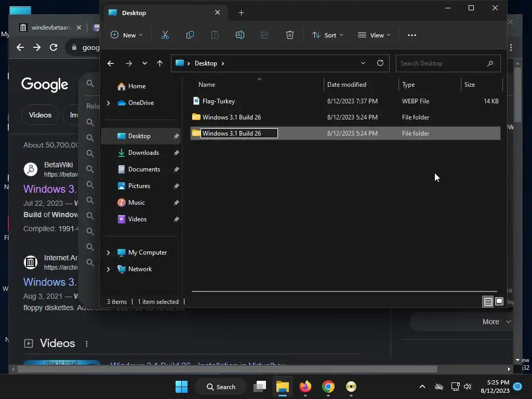This screenshot has height=399, width=532.
Task: Open BetaWiki Windows 3 result link
Action: point(49,189)
